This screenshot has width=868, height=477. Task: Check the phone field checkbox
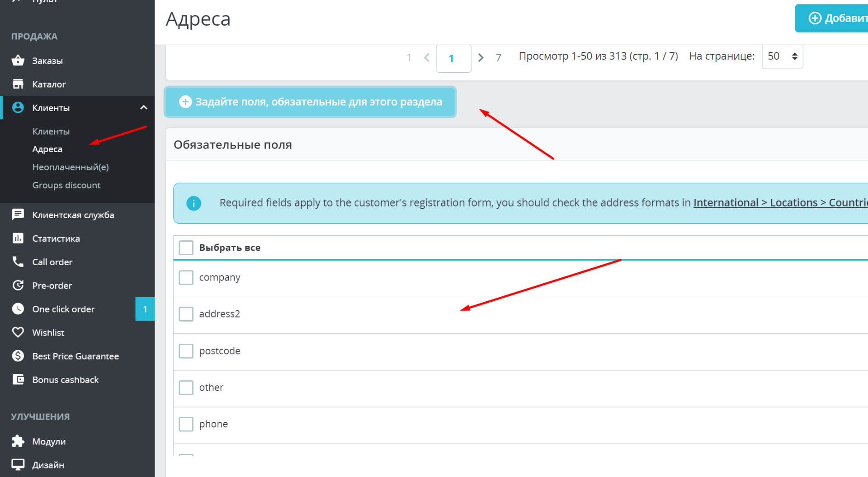coord(186,424)
